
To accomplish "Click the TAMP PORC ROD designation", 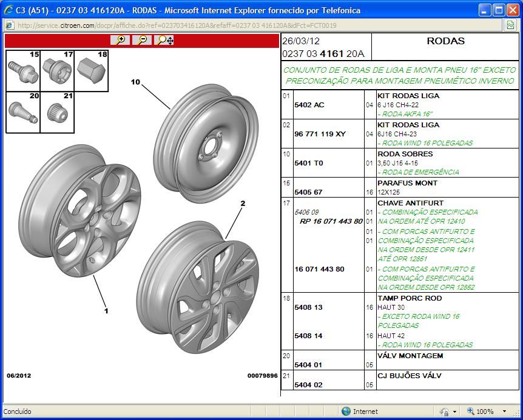I will [x=410, y=298].
